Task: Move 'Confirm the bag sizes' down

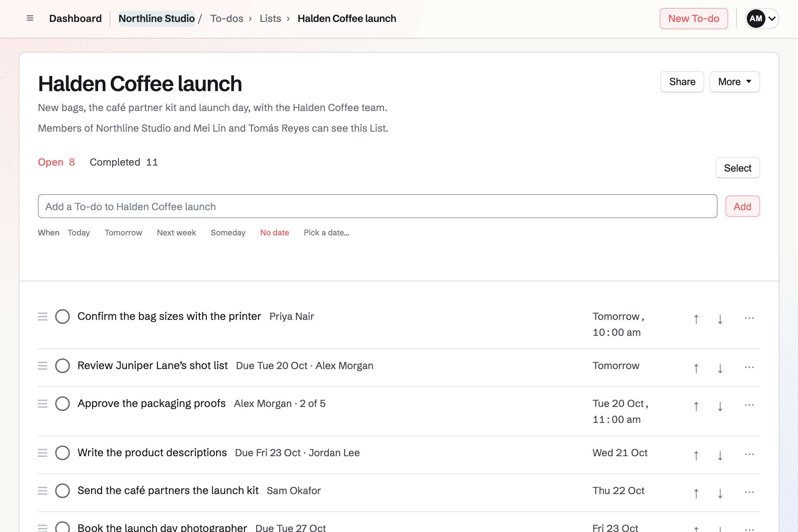Action: pyautogui.click(x=720, y=319)
